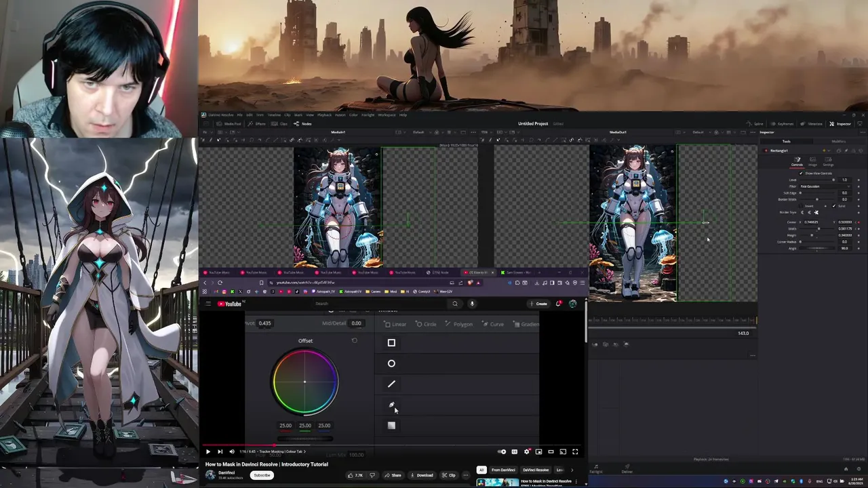
Task: Open the Timeline menu in DaVinci Resolve
Action: pos(274,115)
